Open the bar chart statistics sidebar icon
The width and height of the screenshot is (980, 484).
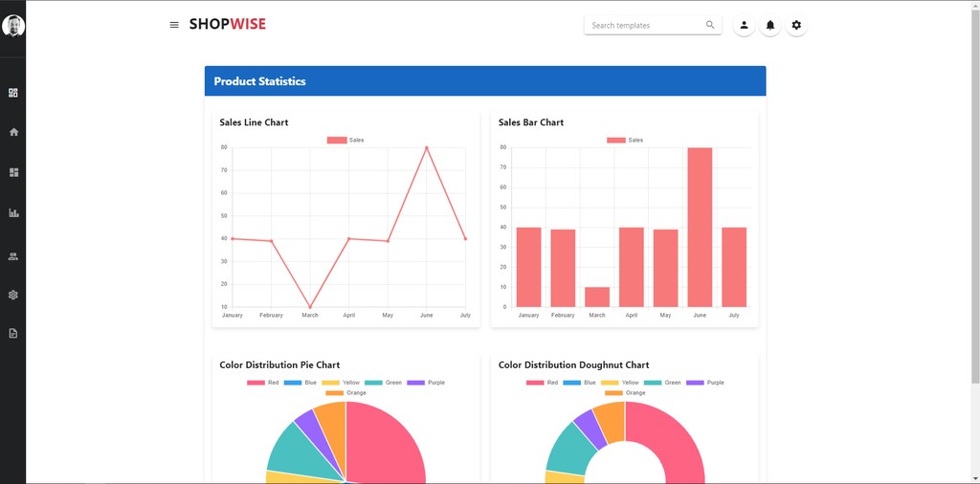(13, 213)
